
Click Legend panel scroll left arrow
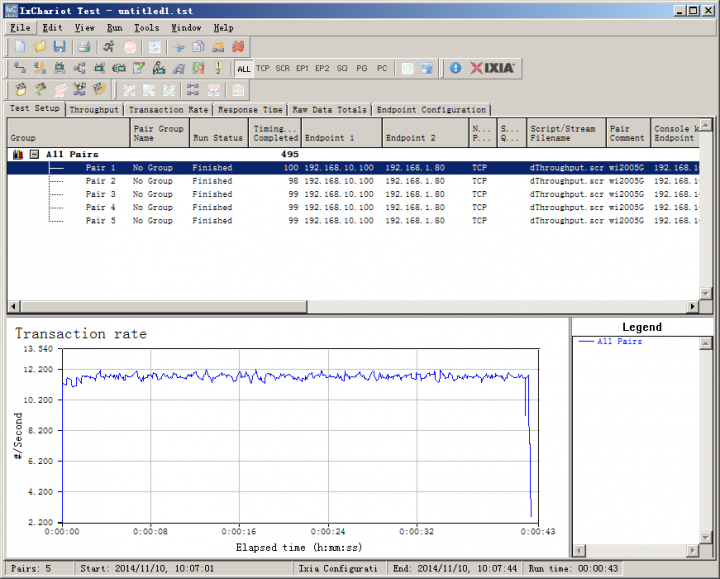[x=580, y=550]
